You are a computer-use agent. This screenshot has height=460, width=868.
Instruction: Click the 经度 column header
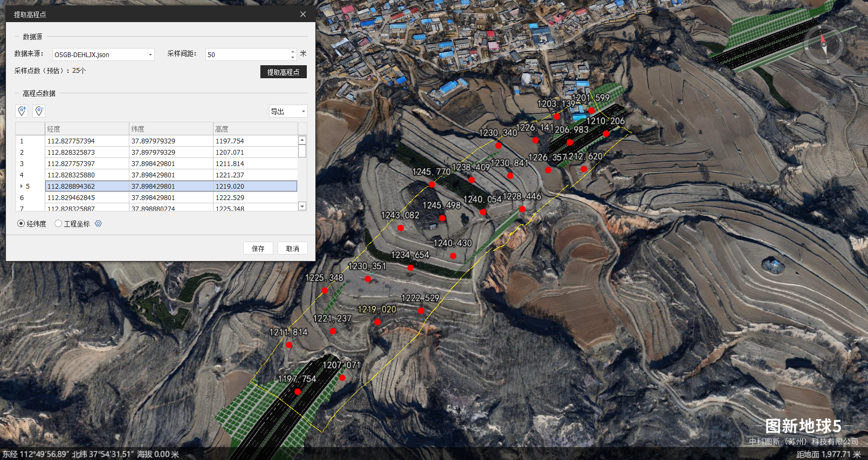point(86,129)
